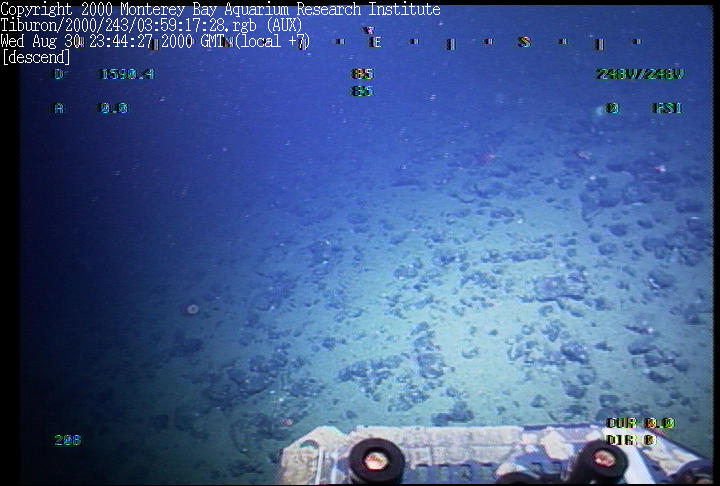Click the right black round knob on vehicle

[x=602, y=460]
